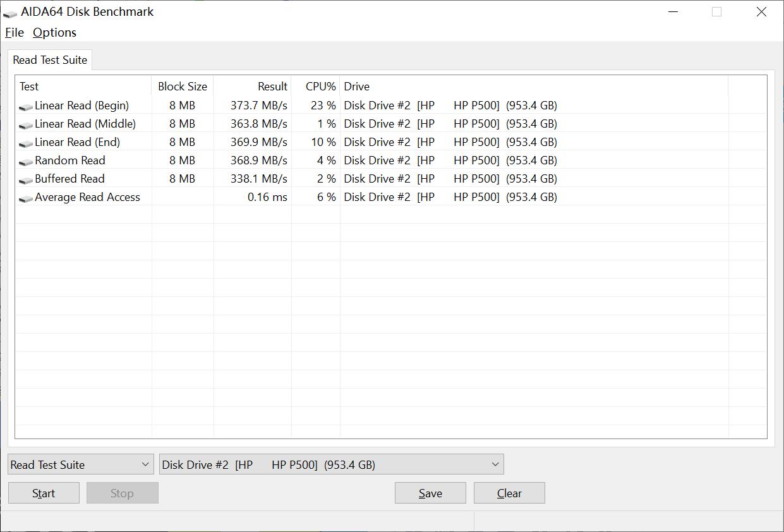Screen dimensions: 784x532
Task: Click the 8 MB block size for Random Read
Action: [182, 160]
